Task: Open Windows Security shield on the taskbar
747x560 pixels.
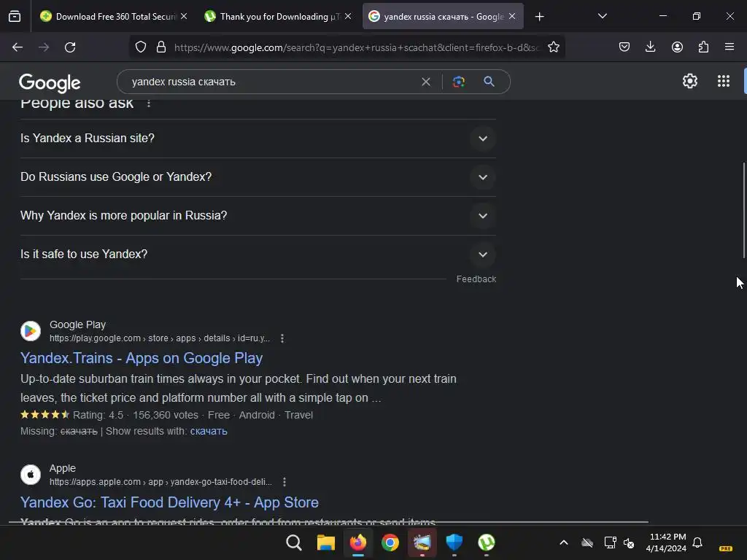Action: click(454, 542)
